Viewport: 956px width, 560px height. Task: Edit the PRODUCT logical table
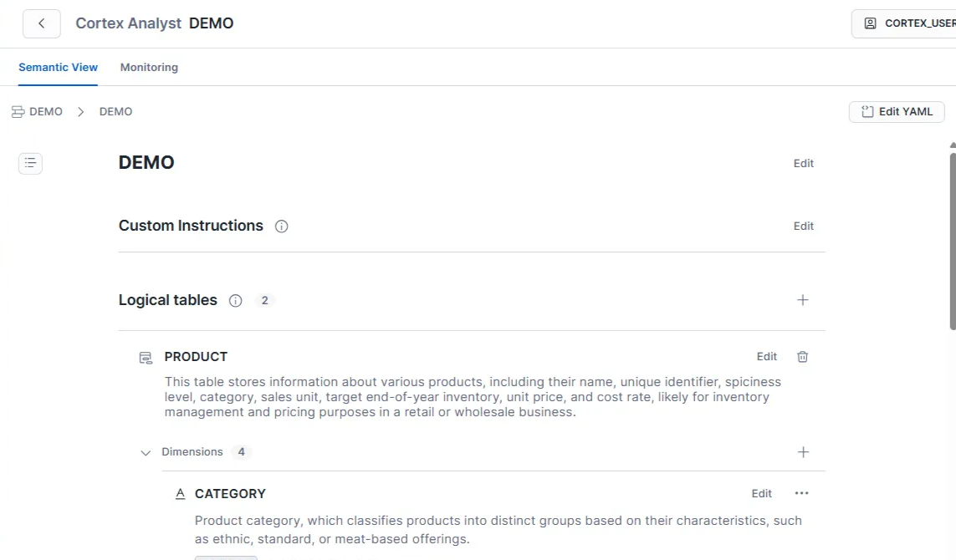767,357
